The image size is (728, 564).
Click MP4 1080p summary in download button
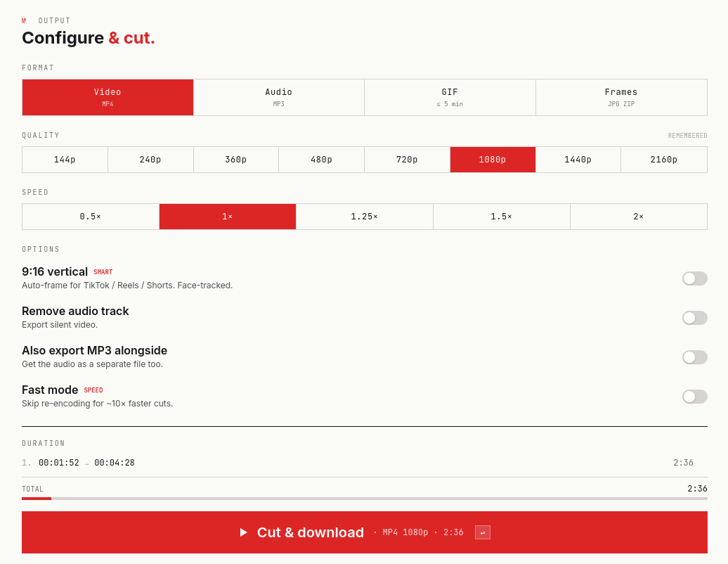coord(405,532)
